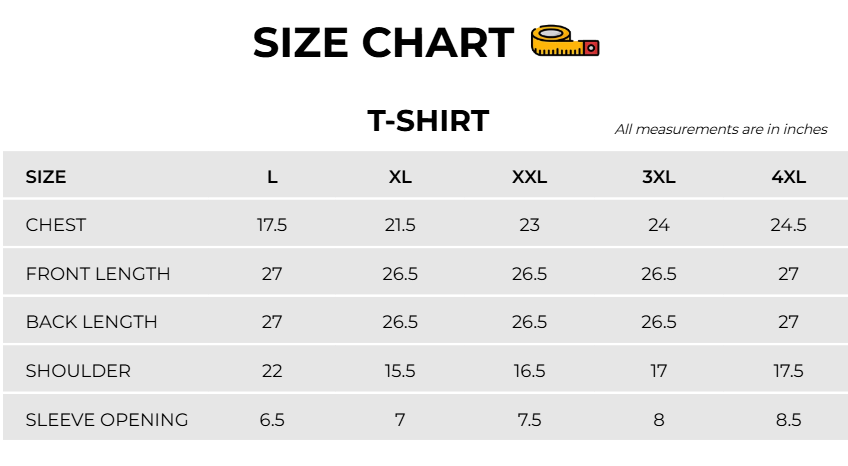Select the XL size column header

point(400,177)
